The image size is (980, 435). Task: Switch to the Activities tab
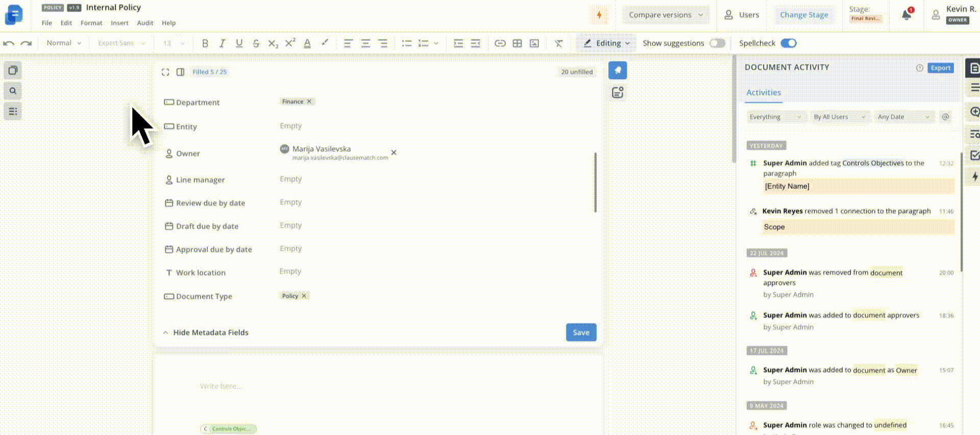coord(764,92)
